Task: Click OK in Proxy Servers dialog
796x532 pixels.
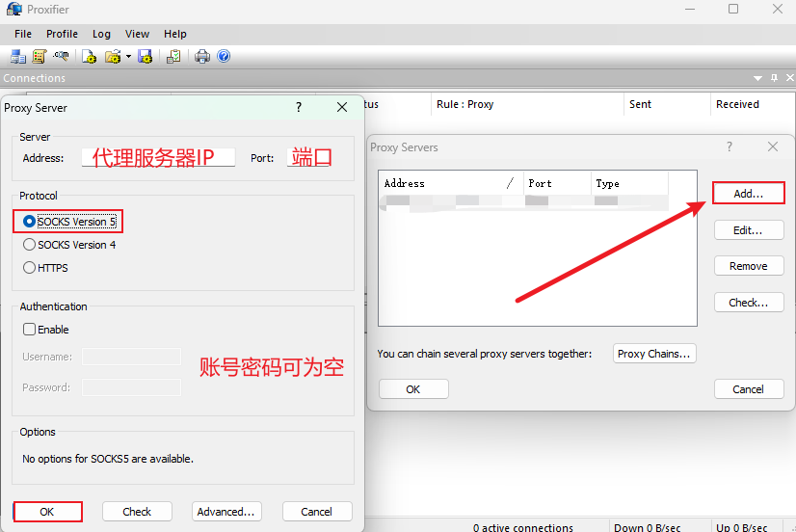Action: (413, 389)
